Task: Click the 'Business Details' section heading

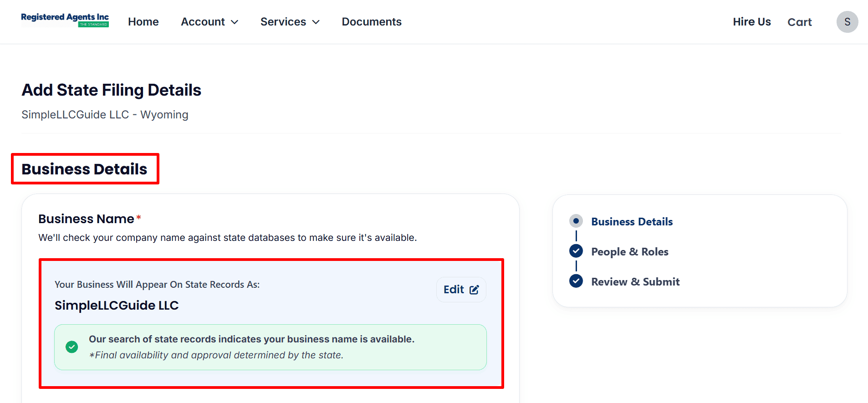Action: coord(84,169)
